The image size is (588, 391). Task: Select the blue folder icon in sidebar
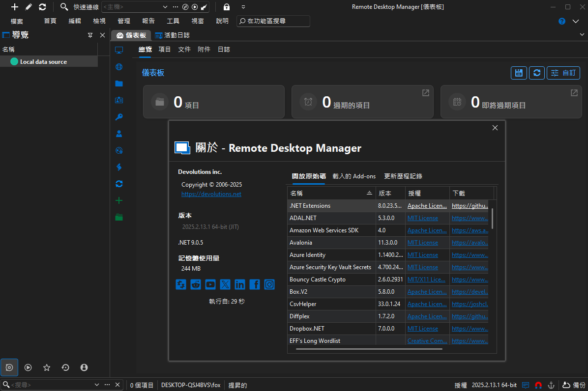(119, 84)
